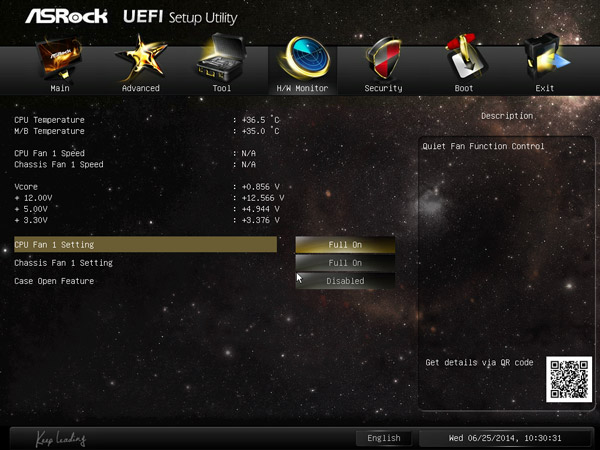This screenshot has height=450, width=600.
Task: Click the Exit door icon
Action: point(546,57)
